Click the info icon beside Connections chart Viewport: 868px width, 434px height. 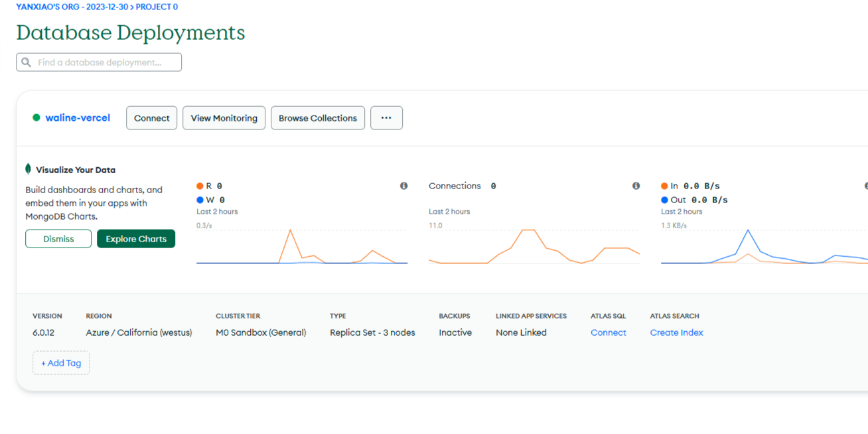(x=636, y=186)
